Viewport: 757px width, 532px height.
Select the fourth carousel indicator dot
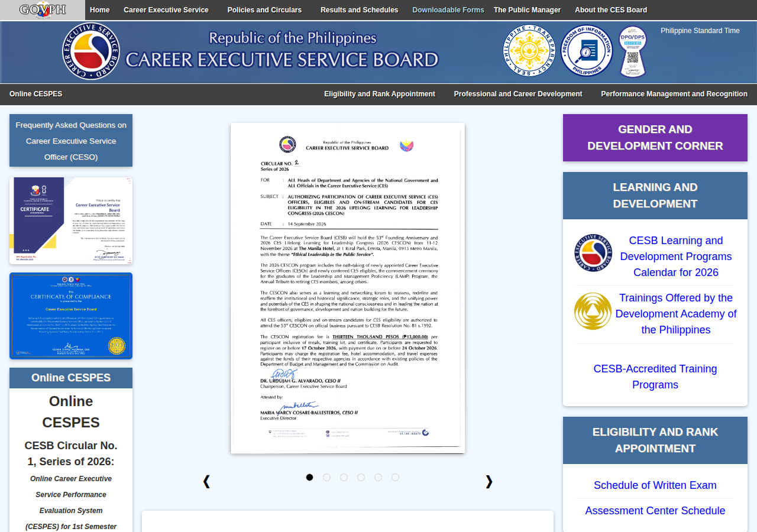click(361, 477)
